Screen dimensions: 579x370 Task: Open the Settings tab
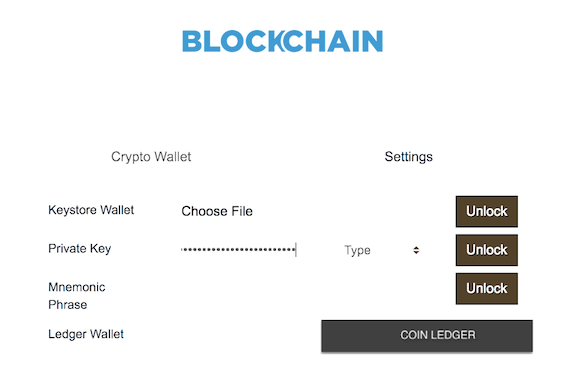click(408, 157)
